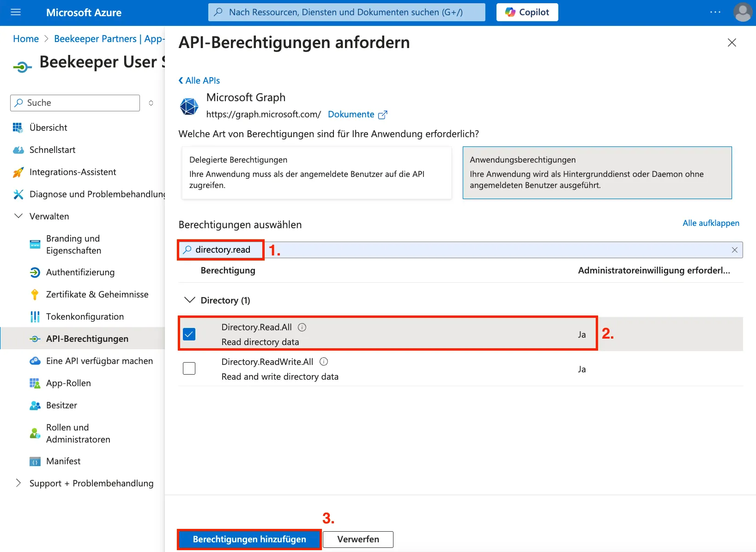The height and width of the screenshot is (552, 756).
Task: Show info for Directory.ReadWrite.All
Action: tap(324, 362)
